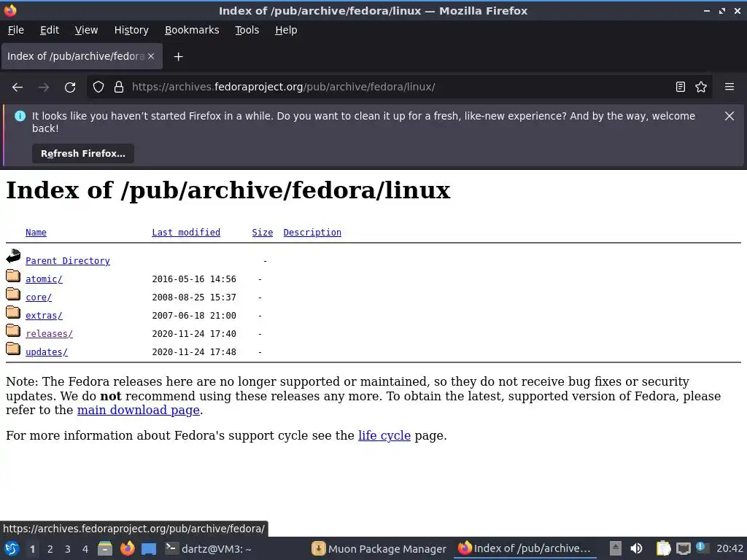Select the Index of /pub/archive/fedora tab
The width and height of the screenshot is (747, 560).
click(82, 56)
